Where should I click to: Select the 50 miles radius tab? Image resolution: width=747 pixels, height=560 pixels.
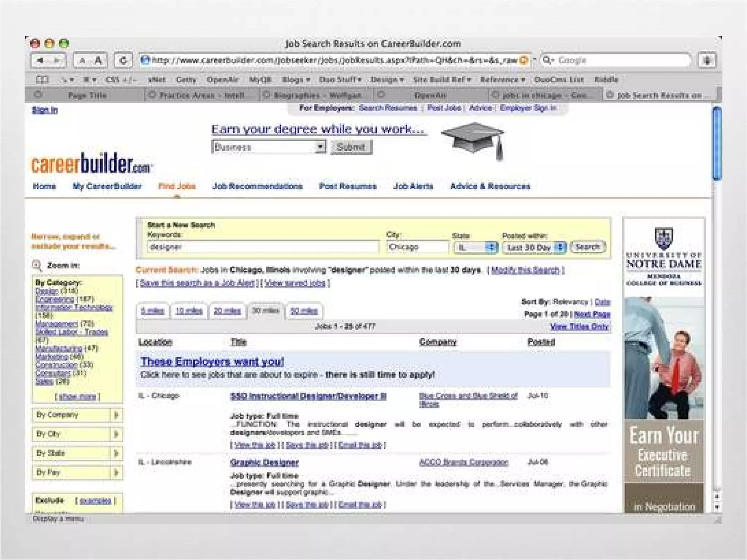(x=303, y=311)
